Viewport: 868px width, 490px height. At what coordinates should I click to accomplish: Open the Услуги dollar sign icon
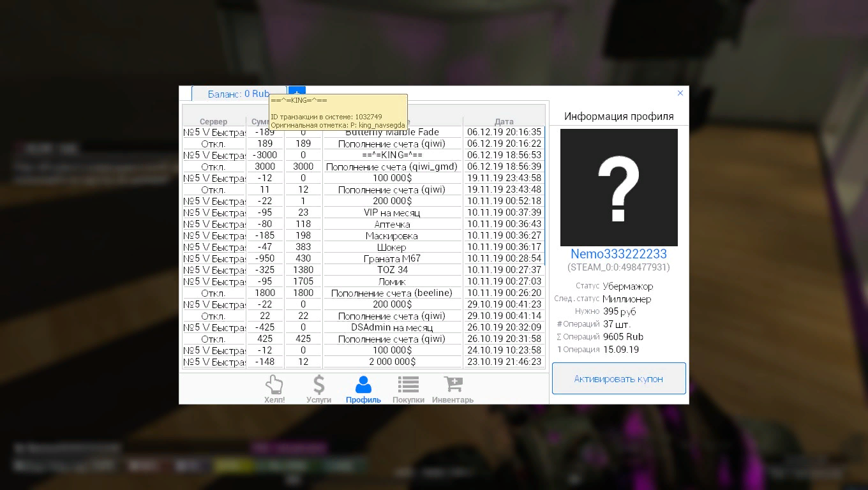click(318, 389)
